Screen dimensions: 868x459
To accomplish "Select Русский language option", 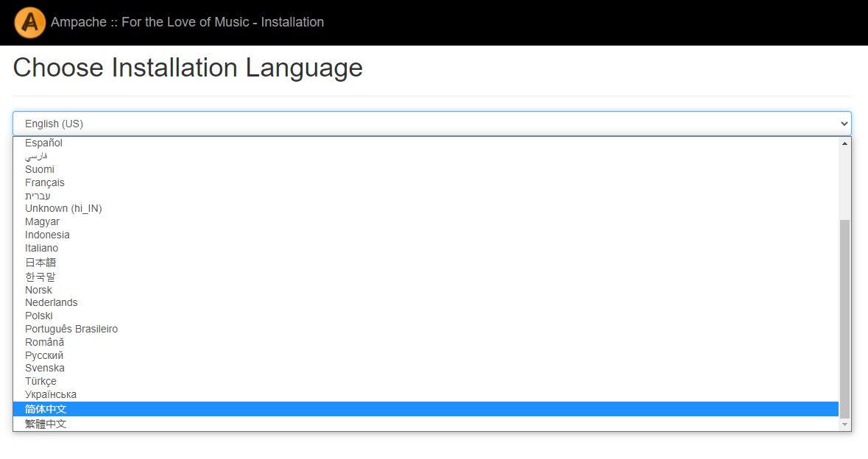I will [426, 355].
